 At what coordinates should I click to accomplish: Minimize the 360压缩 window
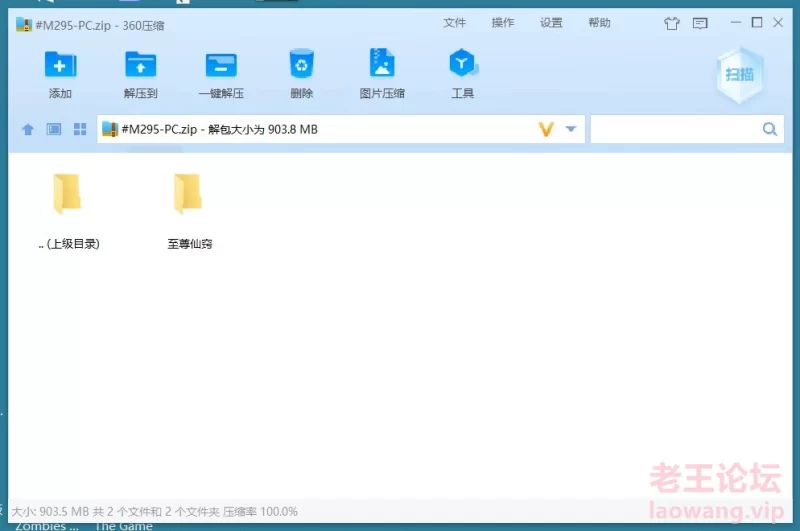pos(735,23)
